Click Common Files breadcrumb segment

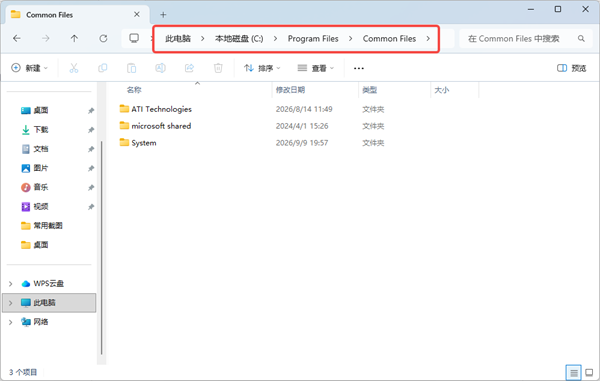point(389,39)
